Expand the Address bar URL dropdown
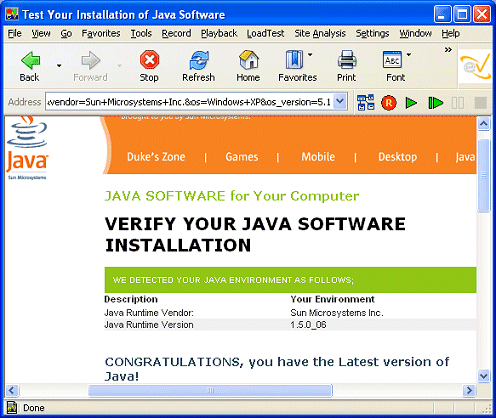The height and width of the screenshot is (418, 496). (340, 101)
